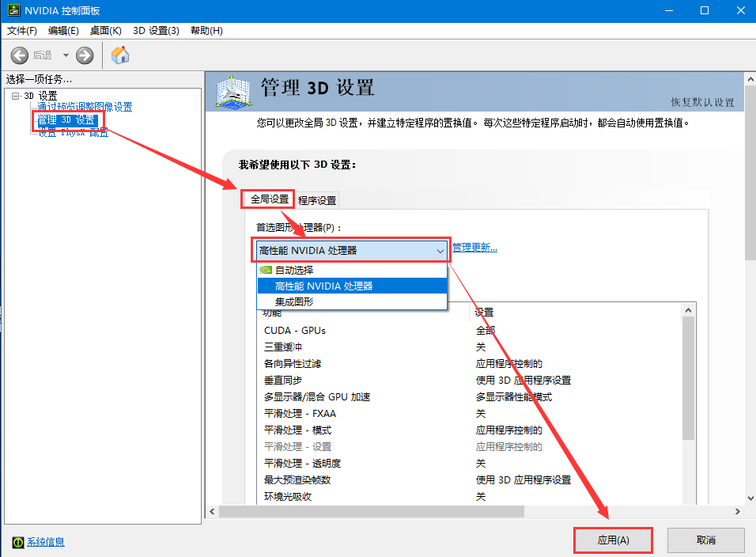Click the System Information icon
The image size is (756, 557).
point(18,543)
